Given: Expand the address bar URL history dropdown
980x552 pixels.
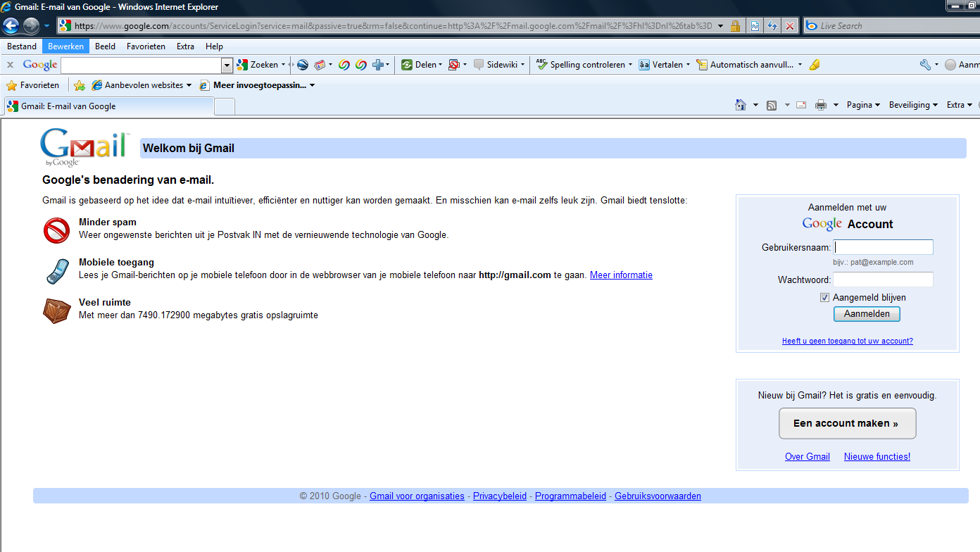Looking at the screenshot, I should pos(721,26).
